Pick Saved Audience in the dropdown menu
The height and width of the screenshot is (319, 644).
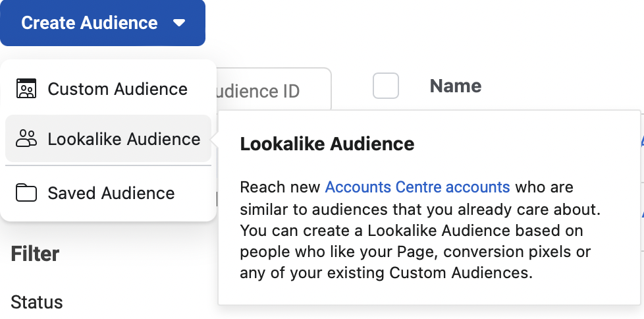(111, 193)
